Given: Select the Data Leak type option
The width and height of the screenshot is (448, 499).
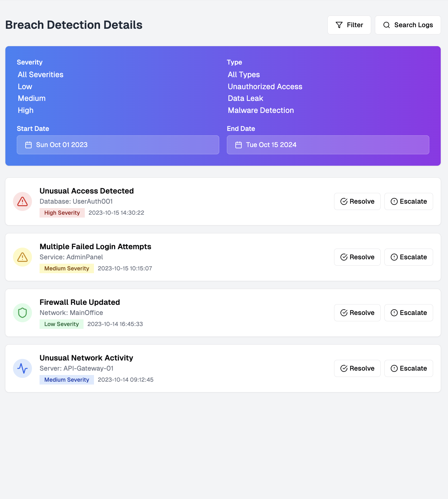Looking at the screenshot, I should (246, 98).
